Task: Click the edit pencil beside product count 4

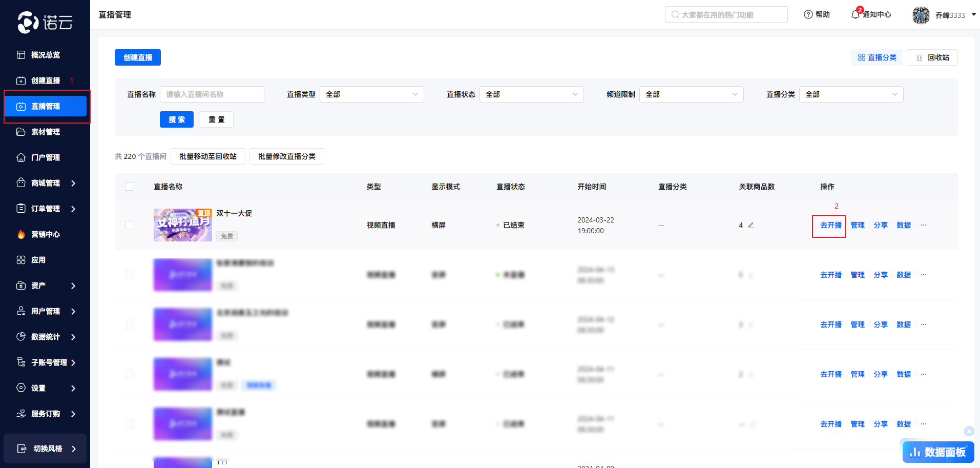Action: tap(751, 225)
